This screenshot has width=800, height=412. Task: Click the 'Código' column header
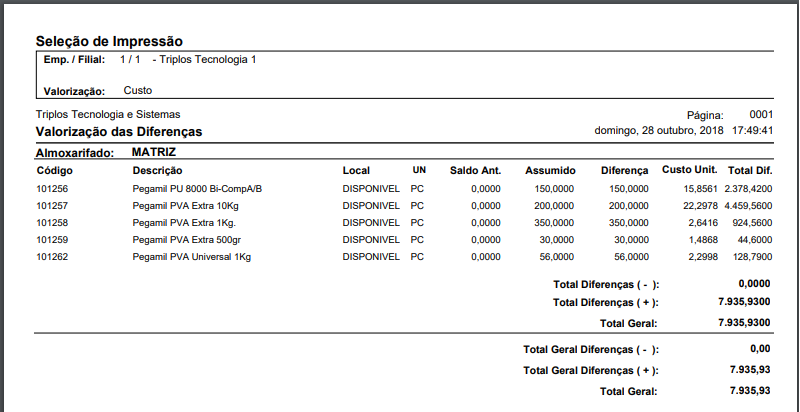pyautogui.click(x=55, y=170)
